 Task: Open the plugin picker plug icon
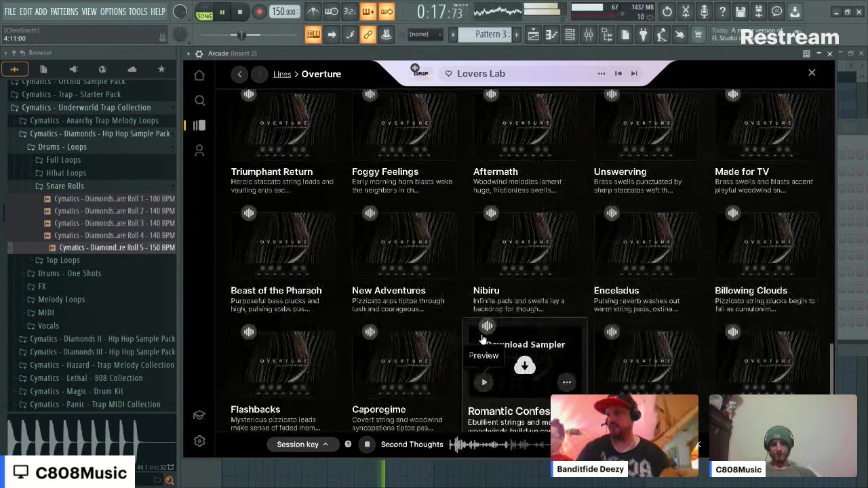(643, 35)
